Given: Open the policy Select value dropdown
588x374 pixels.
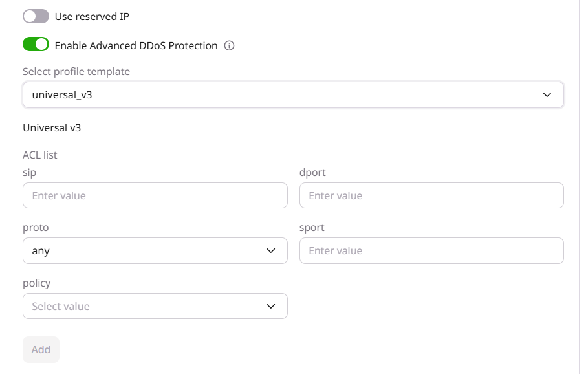Looking at the screenshot, I should point(155,306).
